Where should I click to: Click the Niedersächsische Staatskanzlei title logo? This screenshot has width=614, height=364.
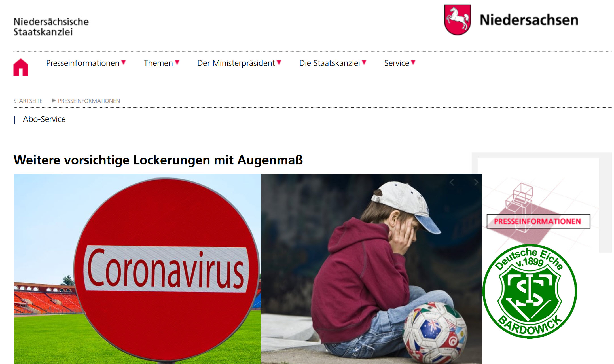coord(51,27)
